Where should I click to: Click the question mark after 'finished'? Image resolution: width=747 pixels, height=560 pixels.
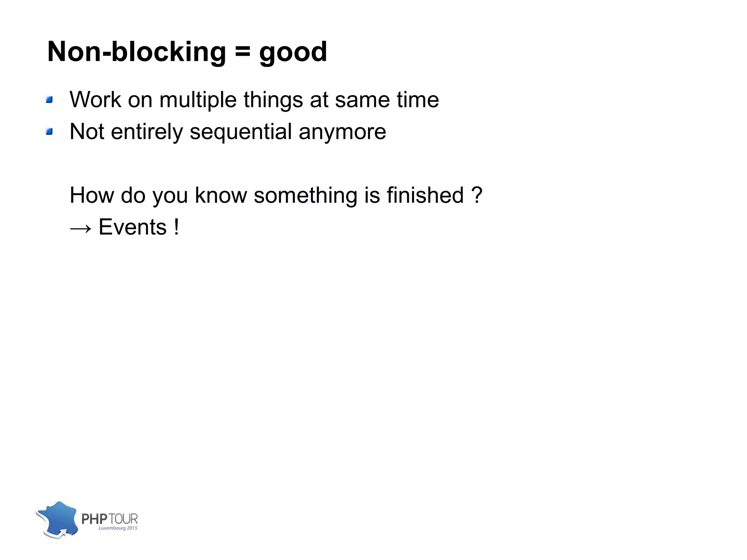(477, 195)
